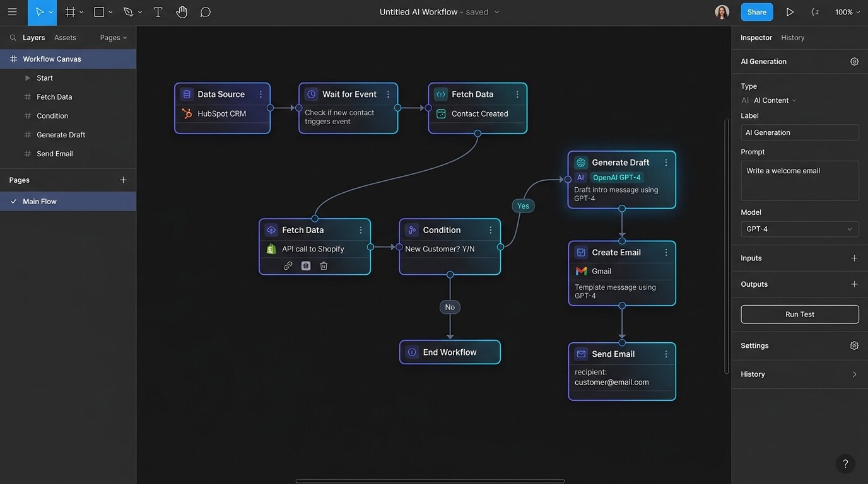This screenshot has height=484, width=868.
Task: Open the Model GPT-4 dropdown
Action: (800, 229)
